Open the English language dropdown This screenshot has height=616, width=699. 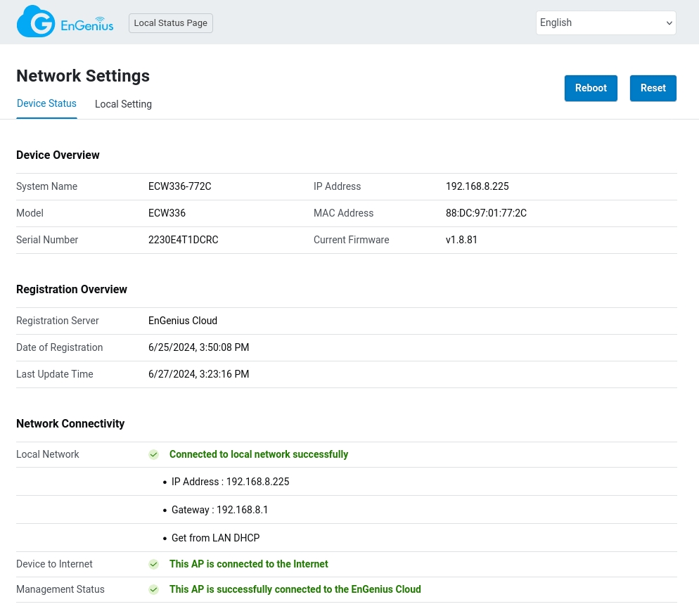pyautogui.click(x=605, y=23)
